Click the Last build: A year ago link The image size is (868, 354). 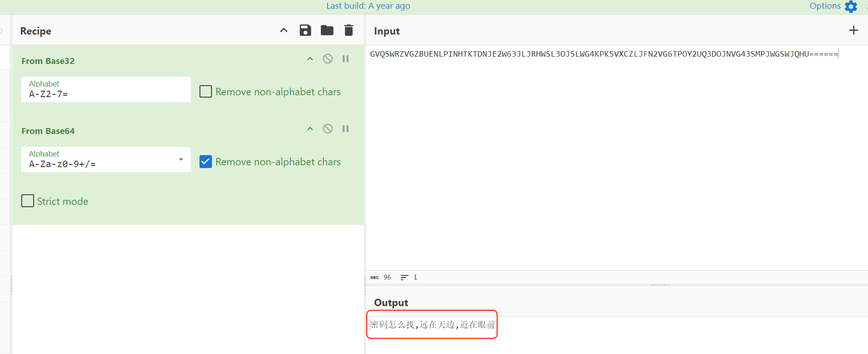pyautogui.click(x=368, y=6)
